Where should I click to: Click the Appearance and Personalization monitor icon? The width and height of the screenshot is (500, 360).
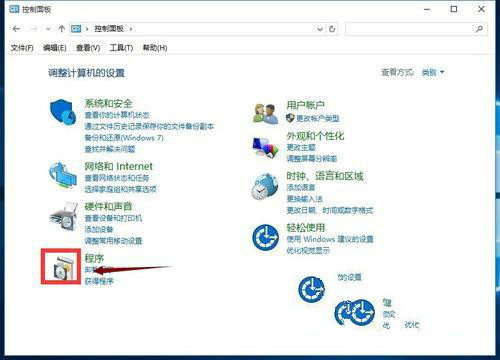265,148
